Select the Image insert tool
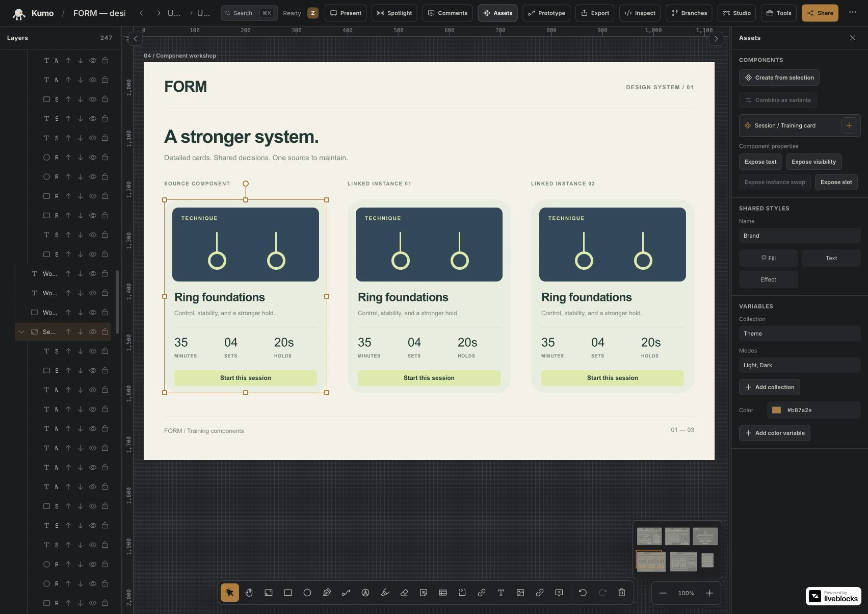This screenshot has height=614, width=868. point(520,593)
